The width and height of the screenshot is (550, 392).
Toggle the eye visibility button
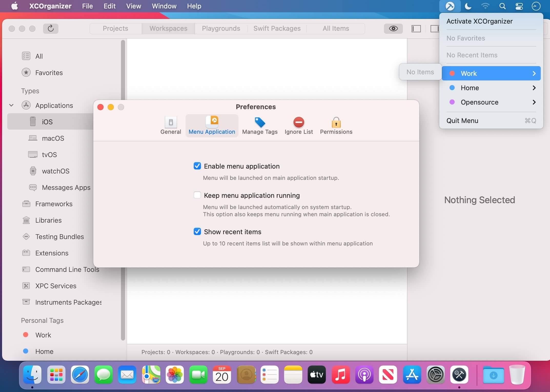point(393,28)
